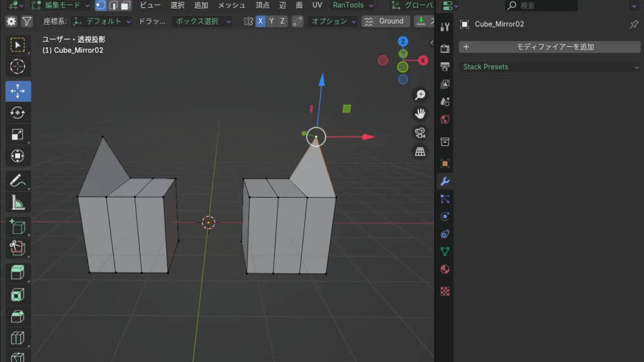Toggle X axis mirror button
Screen dimensions: 644x362
(260, 21)
